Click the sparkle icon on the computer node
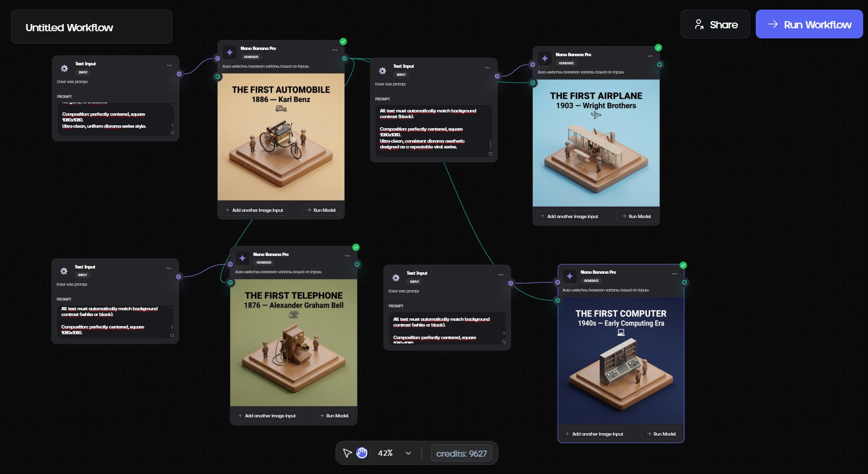The image size is (868, 474). (x=570, y=276)
